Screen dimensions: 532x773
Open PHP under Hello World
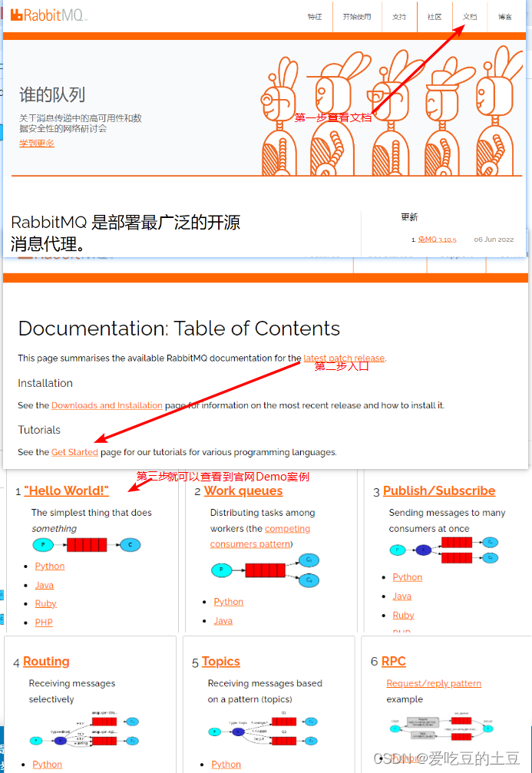pyautogui.click(x=44, y=622)
